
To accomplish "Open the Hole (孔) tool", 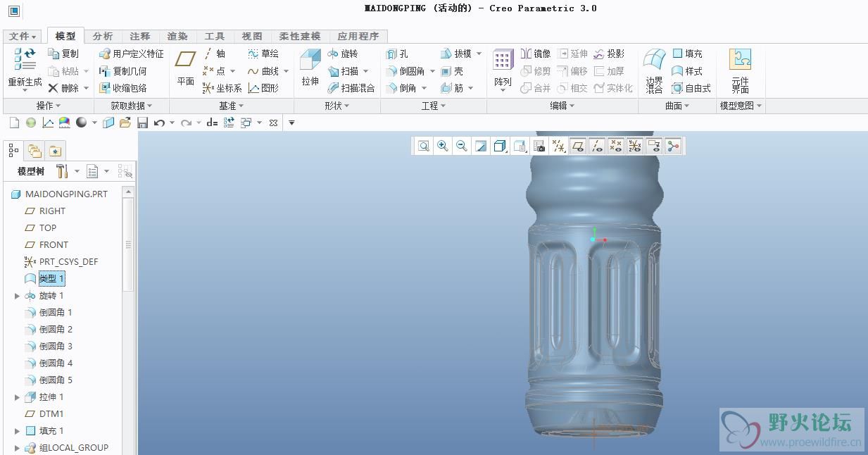I will [x=398, y=54].
